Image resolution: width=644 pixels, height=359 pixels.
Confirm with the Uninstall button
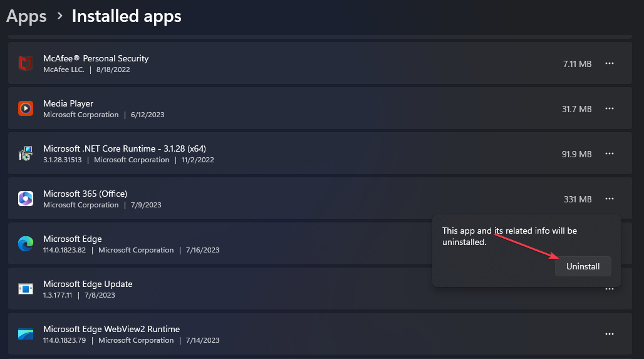click(583, 266)
